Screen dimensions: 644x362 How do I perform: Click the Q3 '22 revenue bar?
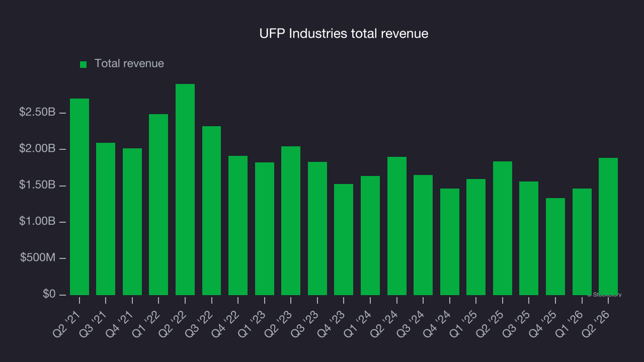point(211,211)
